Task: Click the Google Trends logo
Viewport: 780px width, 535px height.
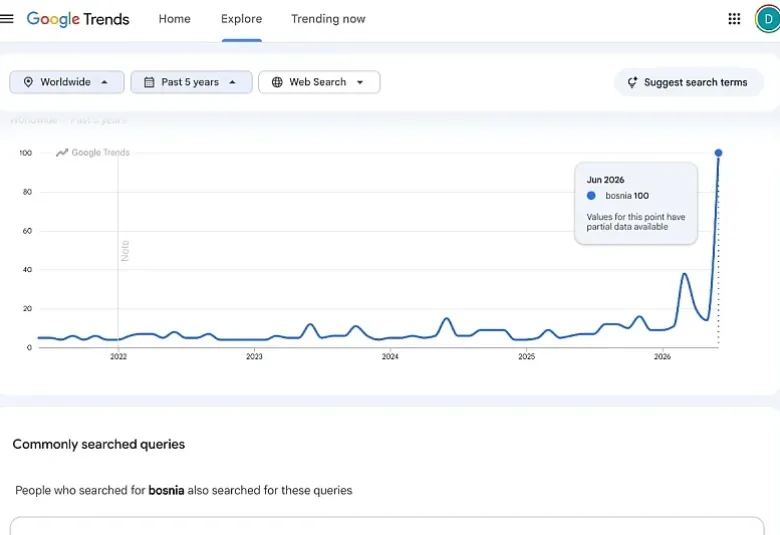Action: [78, 19]
